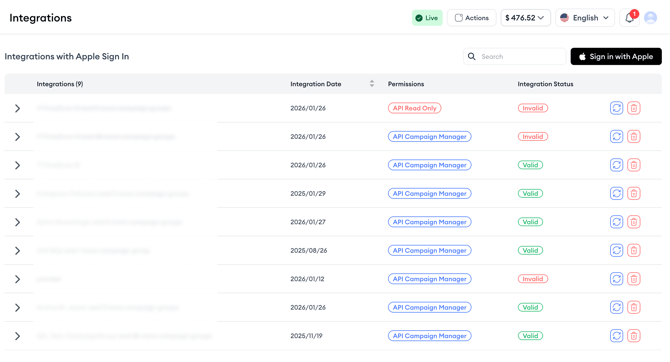Delete the integration dated 2025/08/26
This screenshot has height=362, width=670.
(634, 250)
